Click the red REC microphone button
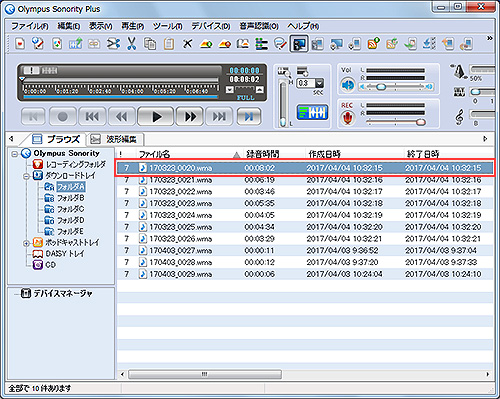 click(347, 118)
